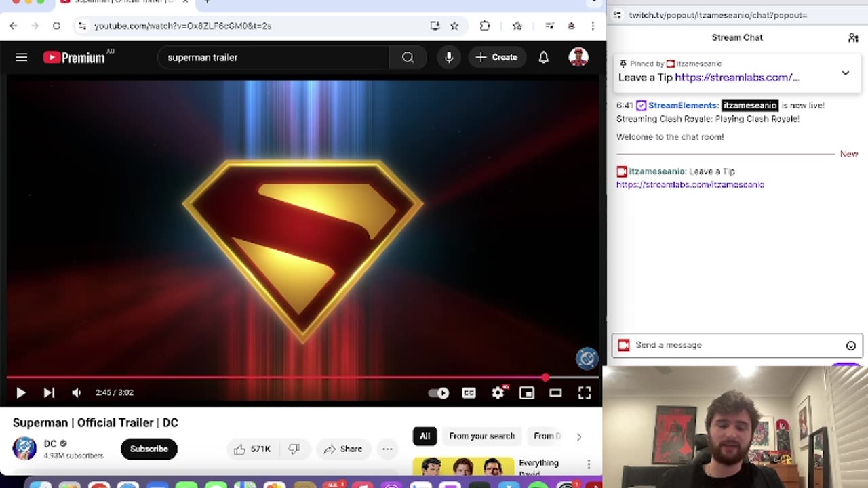Bookmark this page with star icon
This screenshot has width=868, height=488.
pyautogui.click(x=454, y=26)
